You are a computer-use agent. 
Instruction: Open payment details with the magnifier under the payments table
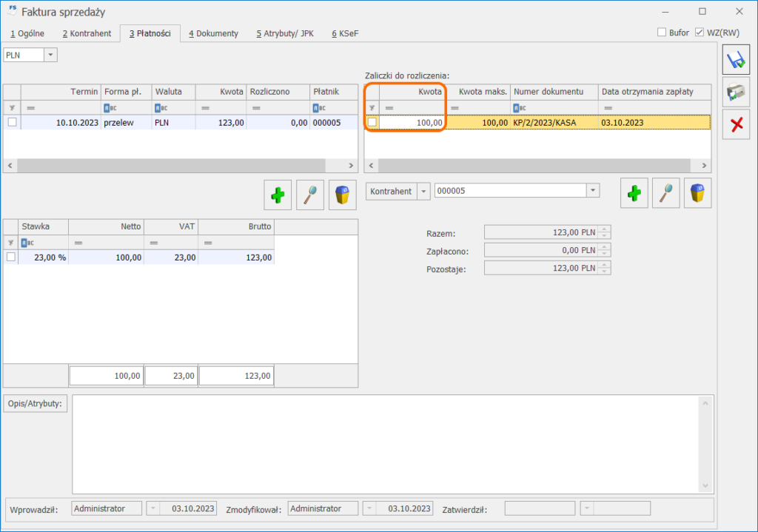click(310, 195)
